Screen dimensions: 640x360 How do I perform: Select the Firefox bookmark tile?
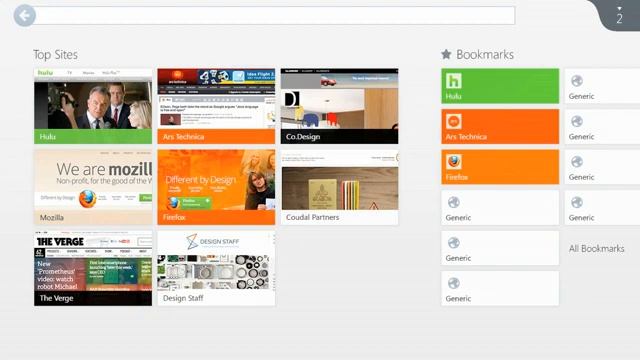coord(500,167)
